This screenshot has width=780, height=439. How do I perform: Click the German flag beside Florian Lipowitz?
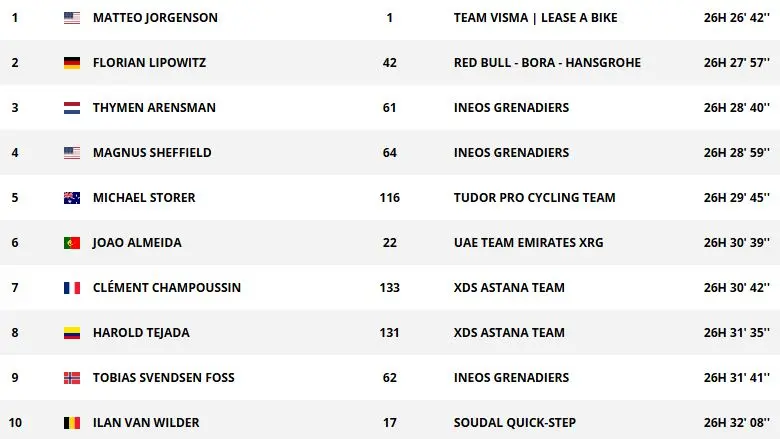tap(72, 63)
